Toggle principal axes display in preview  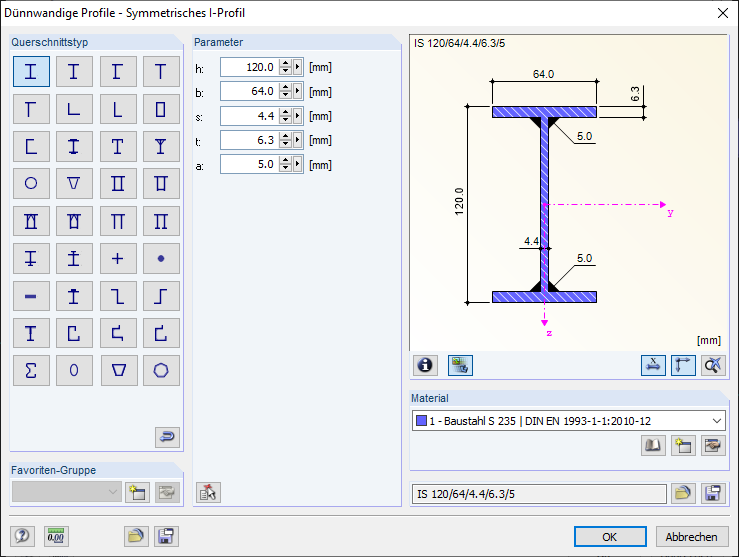[x=683, y=365]
